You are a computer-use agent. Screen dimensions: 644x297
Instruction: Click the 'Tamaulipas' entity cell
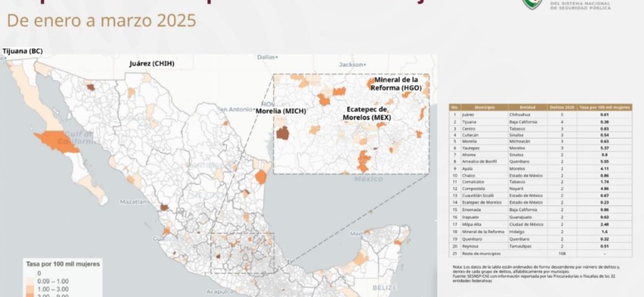pos(527,246)
